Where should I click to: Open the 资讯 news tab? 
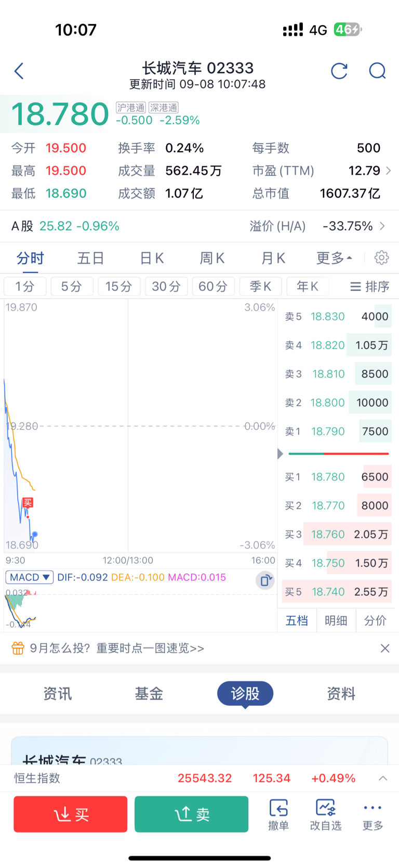pos(58,694)
